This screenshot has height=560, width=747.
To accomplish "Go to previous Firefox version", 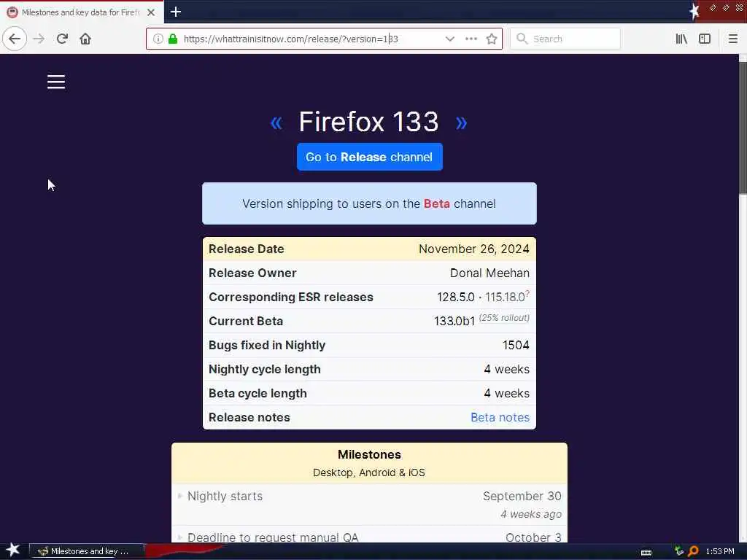I will coord(276,122).
